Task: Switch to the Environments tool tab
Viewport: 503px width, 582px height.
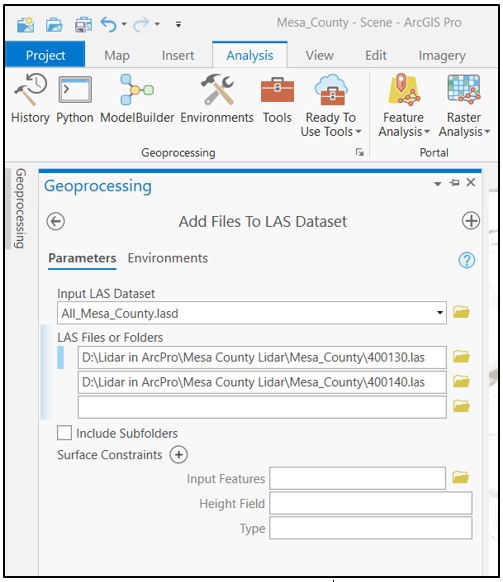Action: (x=168, y=258)
